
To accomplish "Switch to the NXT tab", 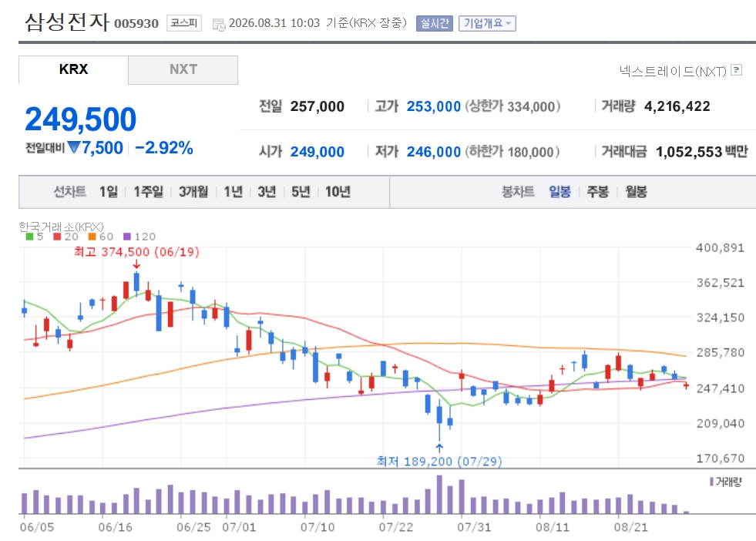I will 183,69.
